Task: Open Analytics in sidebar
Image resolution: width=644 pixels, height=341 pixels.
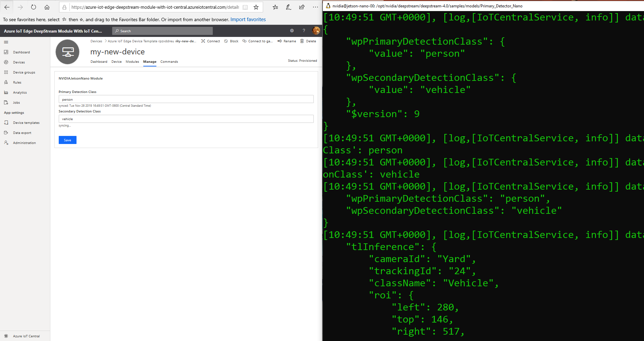Action: tap(20, 93)
